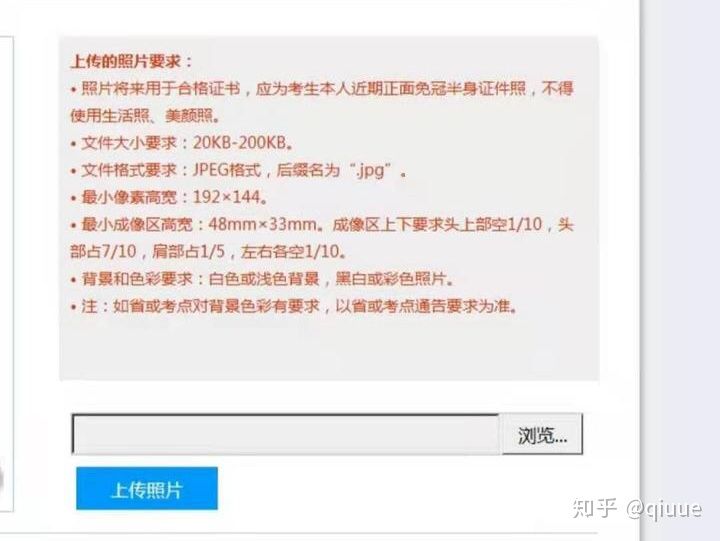Click the 使用生活照、美颜照 text line
Viewport: 720px width, 541px height.
[x=145, y=115]
